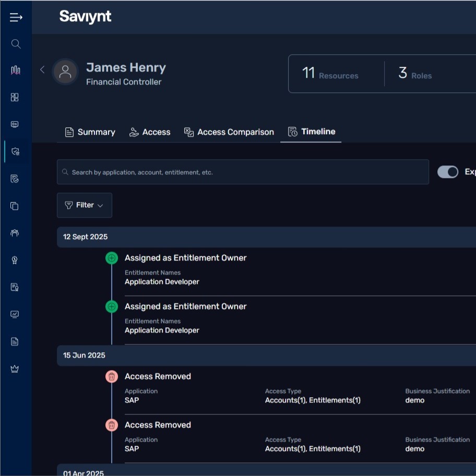Viewport: 476px width, 476px height.
Task: Open the ID card sidebar icon
Action: click(x=15, y=124)
